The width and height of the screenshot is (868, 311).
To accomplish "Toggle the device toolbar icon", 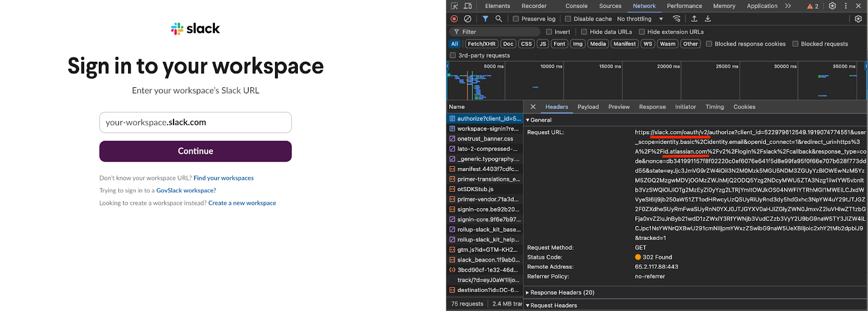I will click(468, 6).
